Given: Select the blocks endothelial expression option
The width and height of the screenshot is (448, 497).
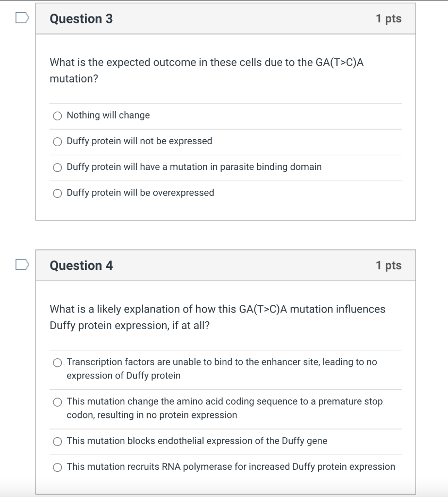Looking at the screenshot, I should [57, 441].
